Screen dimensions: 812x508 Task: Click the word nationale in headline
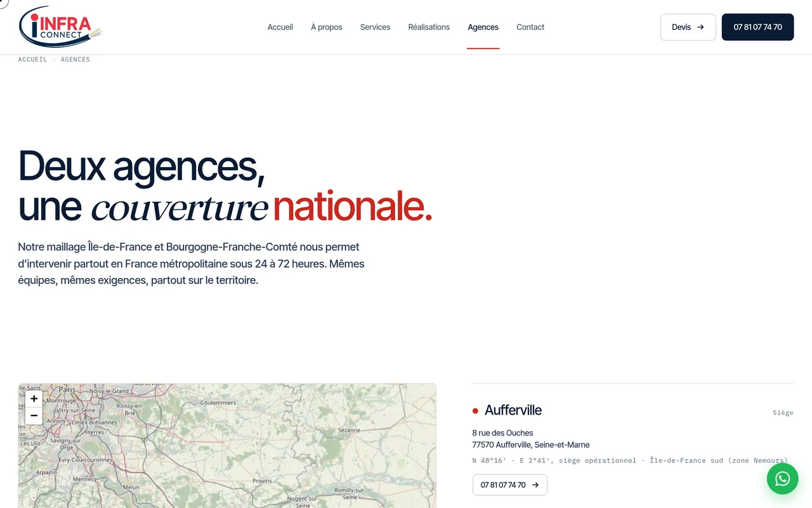pyautogui.click(x=353, y=207)
